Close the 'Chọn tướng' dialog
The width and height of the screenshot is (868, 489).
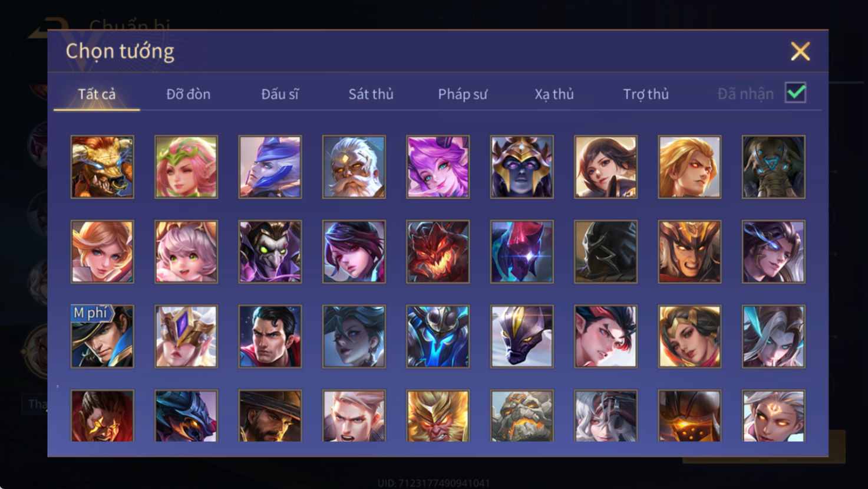pos(800,51)
